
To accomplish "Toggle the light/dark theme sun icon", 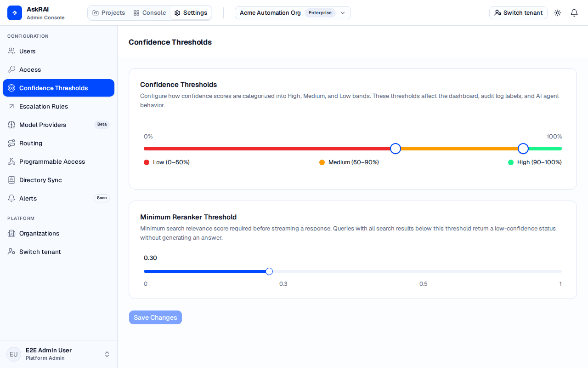I will pos(558,13).
